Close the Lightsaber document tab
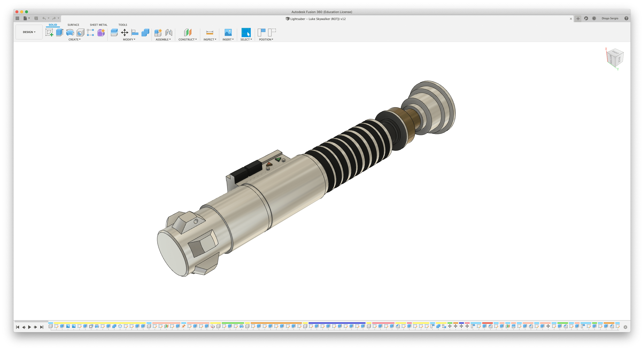Viewport: 644px width, 350px height. coord(571,19)
